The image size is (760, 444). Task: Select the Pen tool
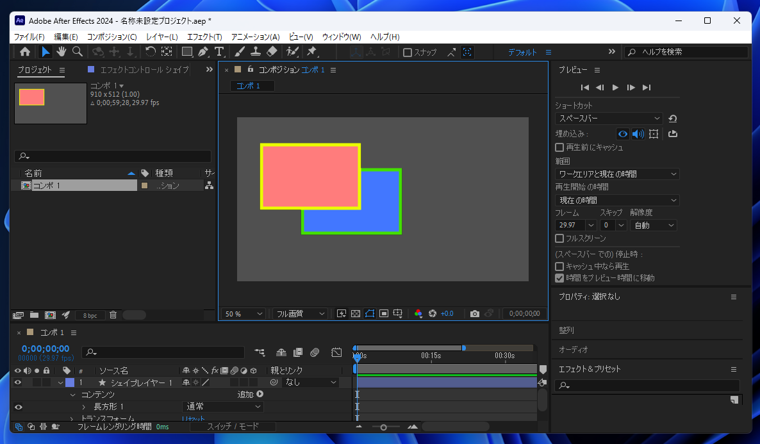point(203,52)
